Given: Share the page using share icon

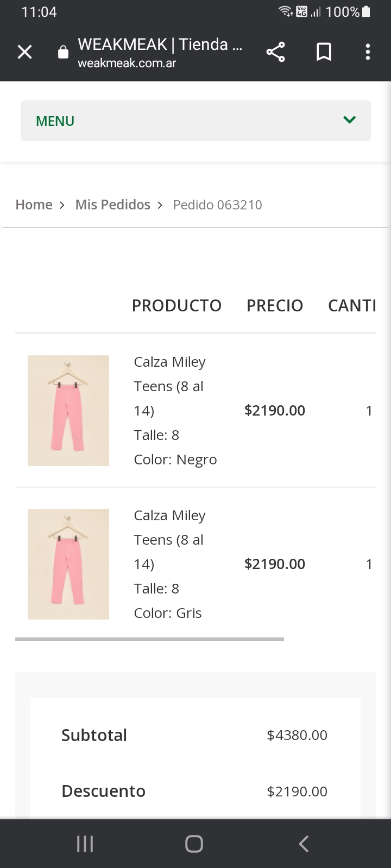Looking at the screenshot, I should click(x=275, y=52).
